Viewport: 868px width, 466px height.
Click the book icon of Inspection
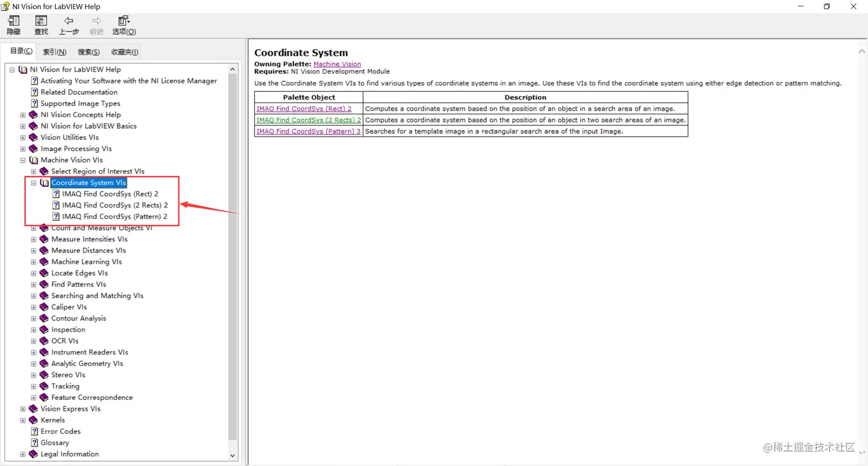[x=44, y=330]
